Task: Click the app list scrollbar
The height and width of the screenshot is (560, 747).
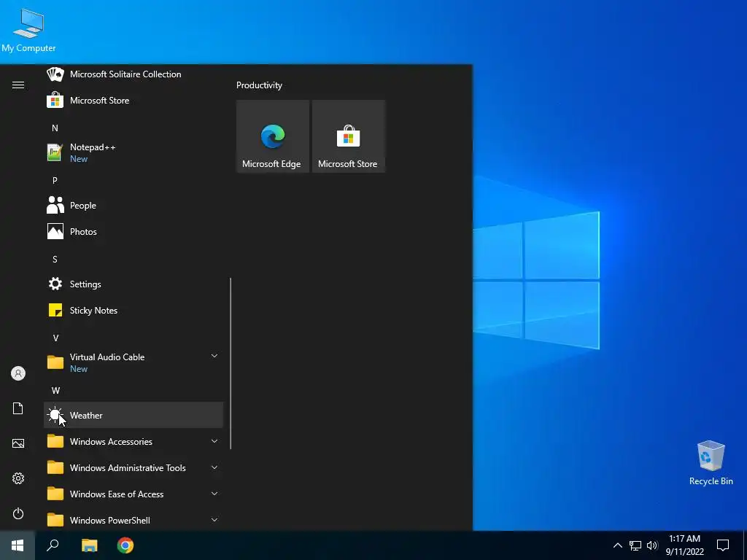Action: click(231, 363)
